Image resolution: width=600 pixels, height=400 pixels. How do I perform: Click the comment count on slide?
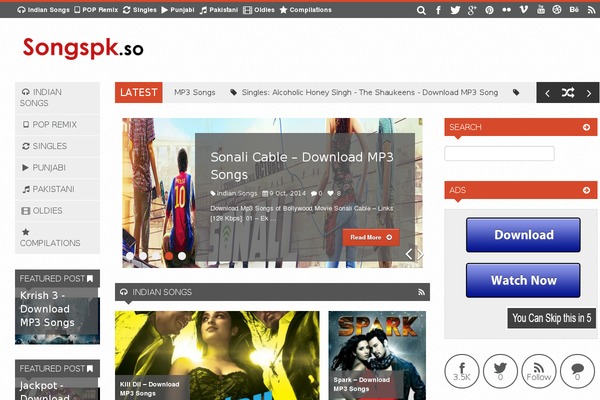[316, 194]
